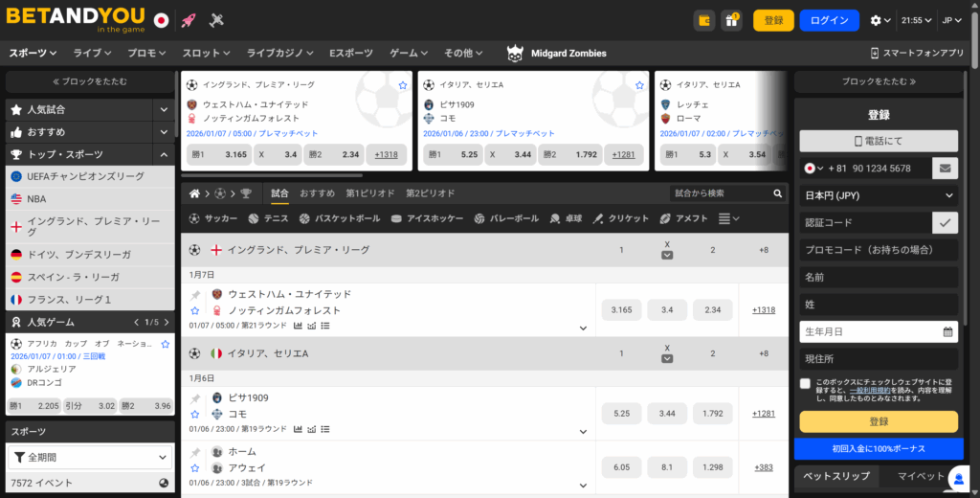Screen dimensions: 980x498
Task: Open the phone country code dropdown
Action: coord(813,169)
